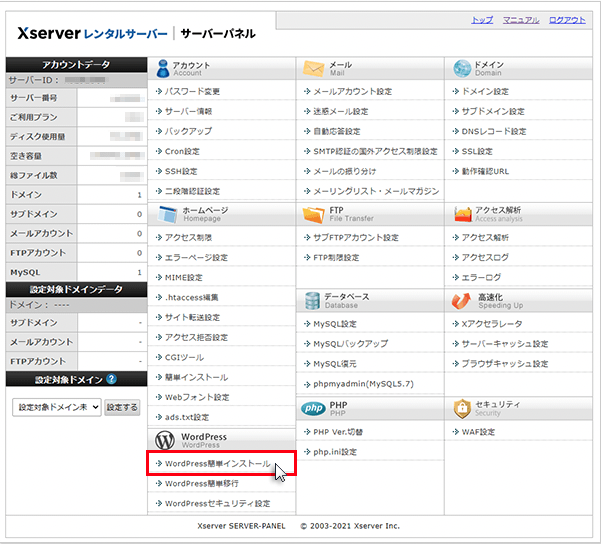Open Cron設定
Image resolution: width=601 pixels, height=544 pixels.
182,151
